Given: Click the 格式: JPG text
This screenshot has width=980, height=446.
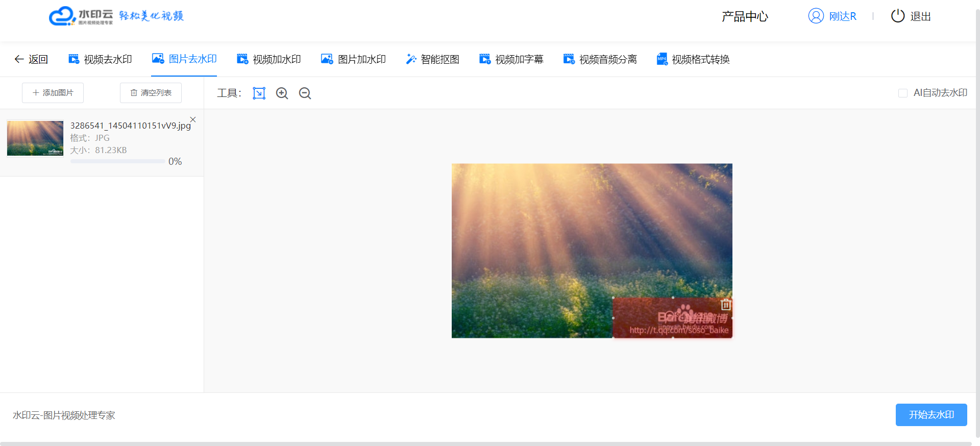Looking at the screenshot, I should click(x=90, y=138).
